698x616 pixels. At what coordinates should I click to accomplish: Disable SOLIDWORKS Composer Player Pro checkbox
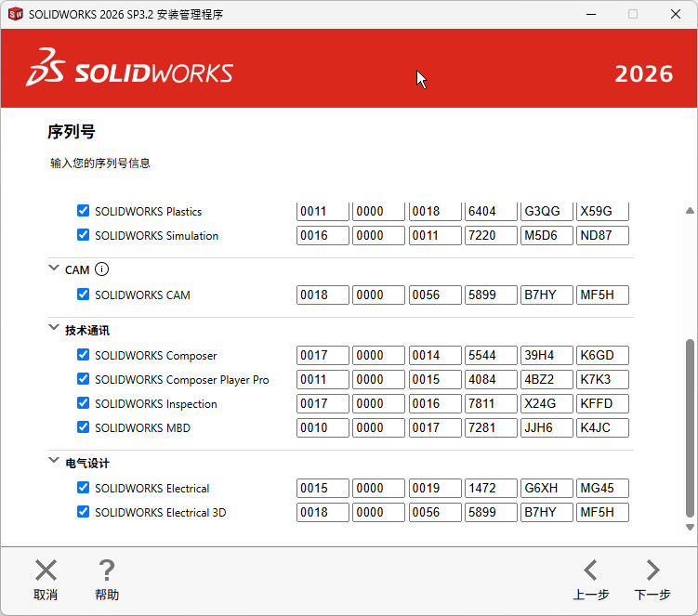[x=84, y=379]
